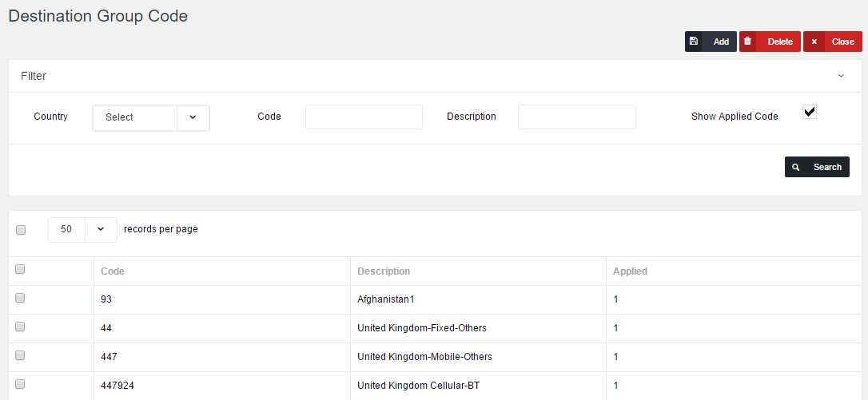Click the trash icon on Delete button
This screenshot has height=400, width=868.
[x=748, y=42]
